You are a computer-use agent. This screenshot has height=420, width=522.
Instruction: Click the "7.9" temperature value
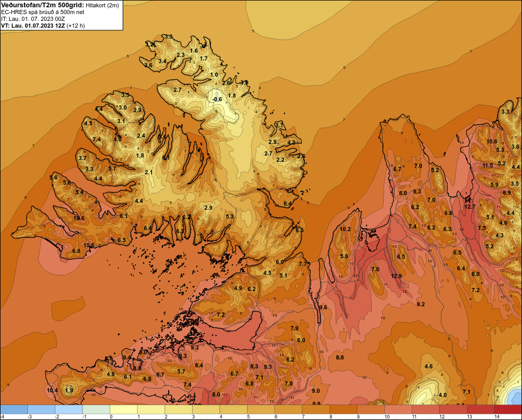point(294,328)
